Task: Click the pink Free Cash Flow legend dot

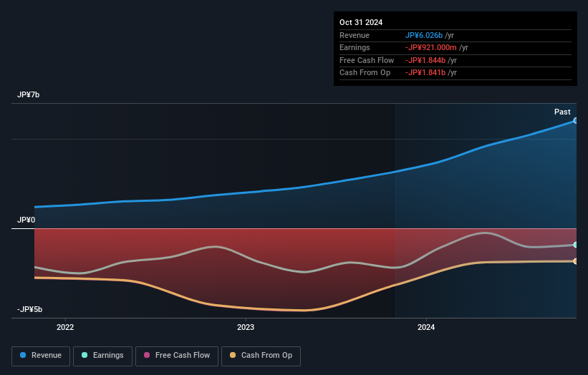Action: 147,355
